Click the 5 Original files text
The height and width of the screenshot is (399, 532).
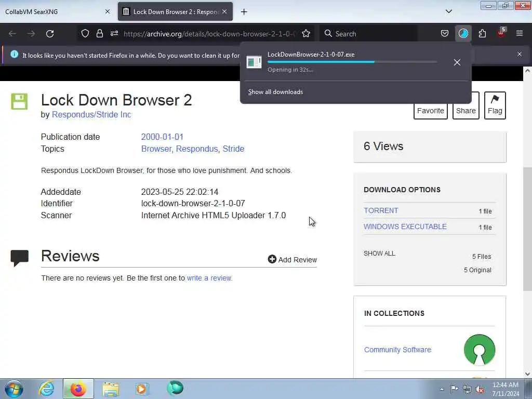(477, 270)
